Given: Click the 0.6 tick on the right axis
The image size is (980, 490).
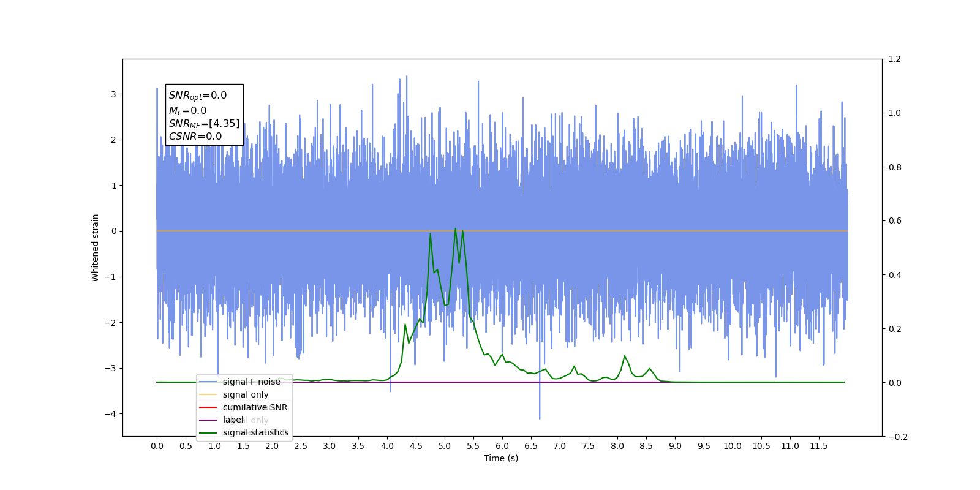Looking at the screenshot, I should 895,221.
